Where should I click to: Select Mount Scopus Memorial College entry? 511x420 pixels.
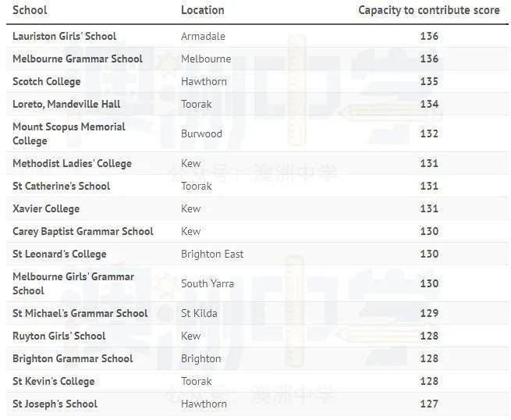click(x=69, y=133)
